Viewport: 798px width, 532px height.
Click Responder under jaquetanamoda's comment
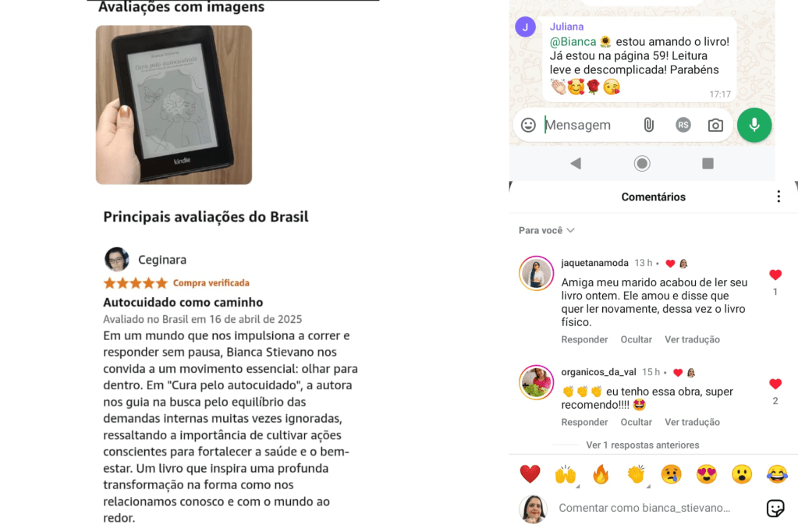click(584, 339)
